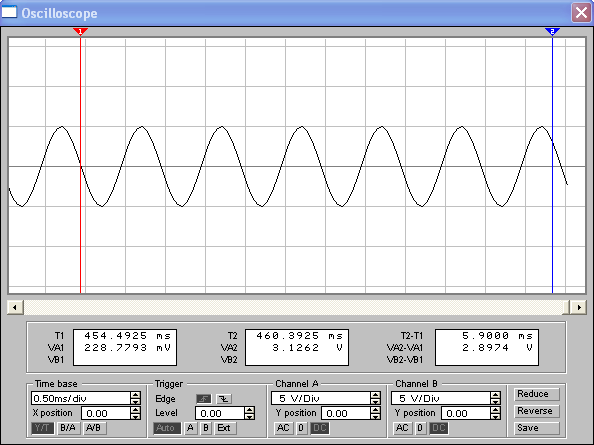
Task: Click the Trigger Level field
Action: point(220,413)
